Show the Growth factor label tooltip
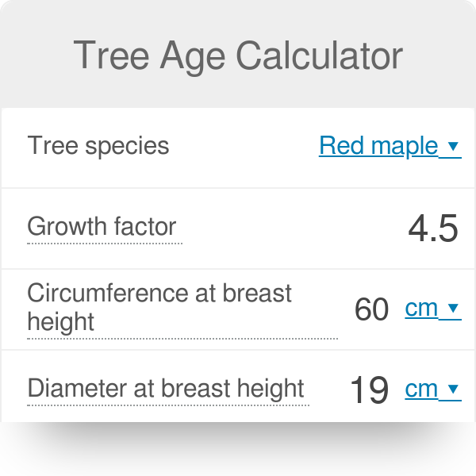476x476 pixels. 102,227
